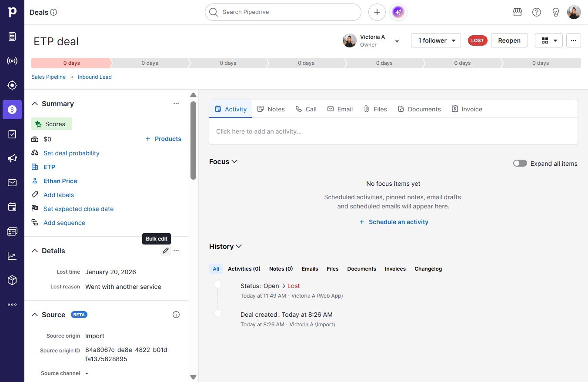Image resolution: width=588 pixels, height=382 pixels.
Task: Click the last pipeline stage segment
Action: tap(541, 63)
